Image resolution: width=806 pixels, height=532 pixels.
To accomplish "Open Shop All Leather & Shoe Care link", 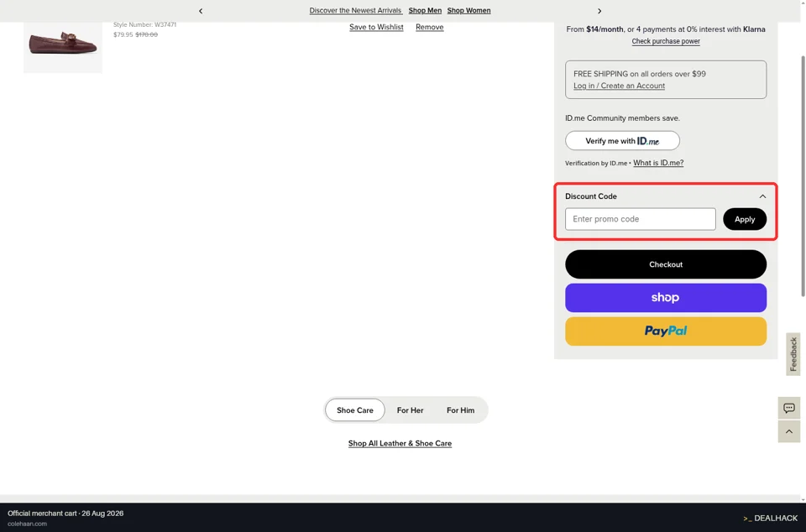I will pyautogui.click(x=400, y=443).
